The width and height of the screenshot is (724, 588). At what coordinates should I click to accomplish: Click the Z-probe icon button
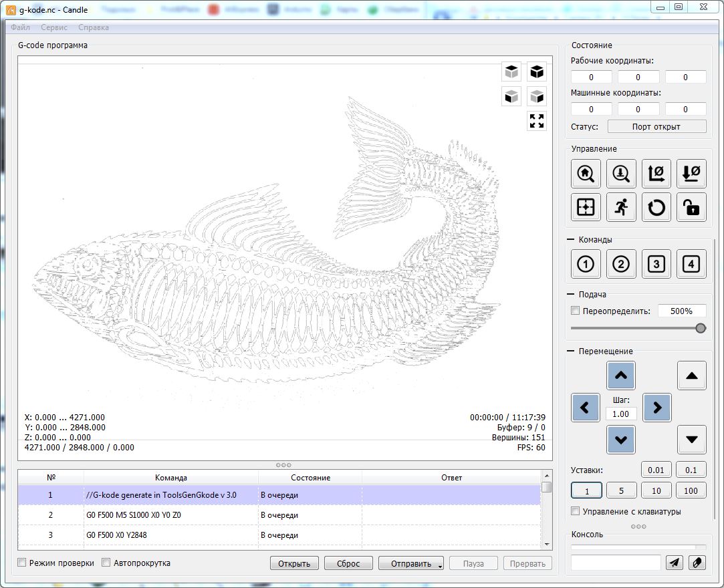point(621,174)
